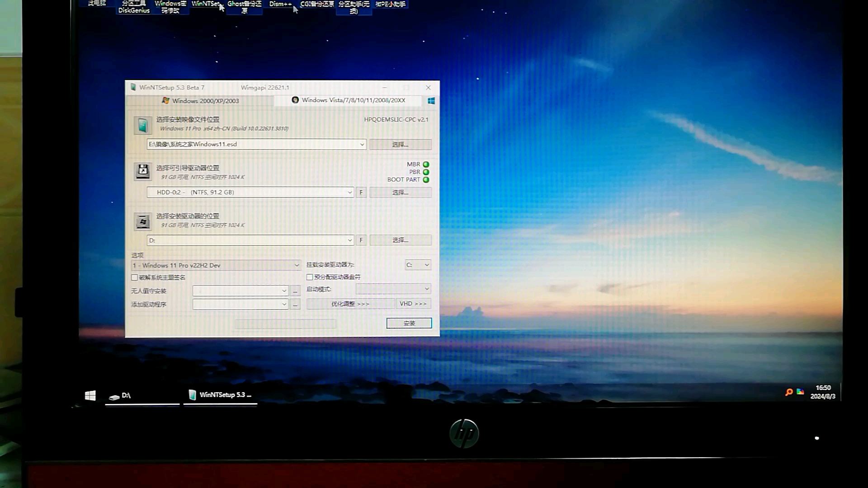868x488 pixels.
Task: Click the blue Windows logo beside the tabs
Action: (431, 101)
